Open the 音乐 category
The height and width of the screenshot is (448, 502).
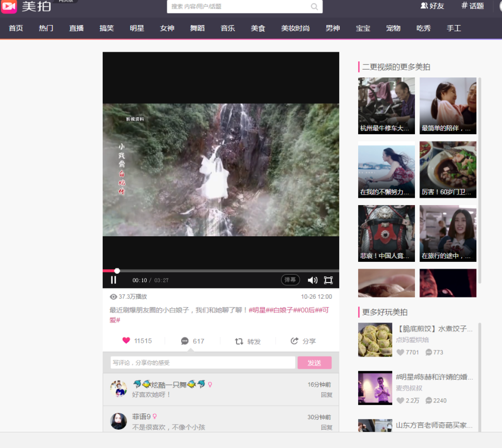point(228,28)
